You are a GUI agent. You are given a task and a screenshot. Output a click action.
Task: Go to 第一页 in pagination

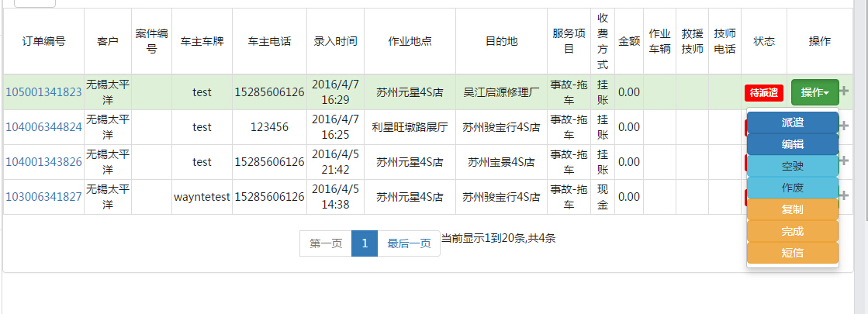(x=326, y=243)
